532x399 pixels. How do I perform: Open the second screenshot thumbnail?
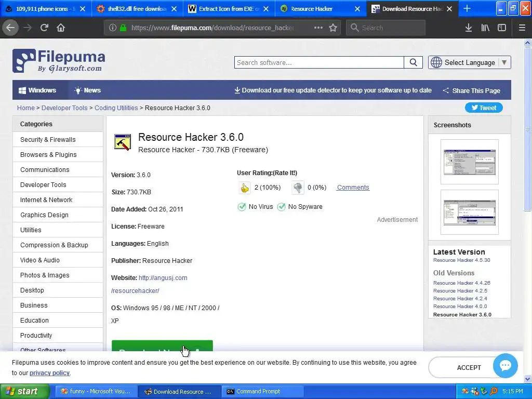tap(470, 212)
